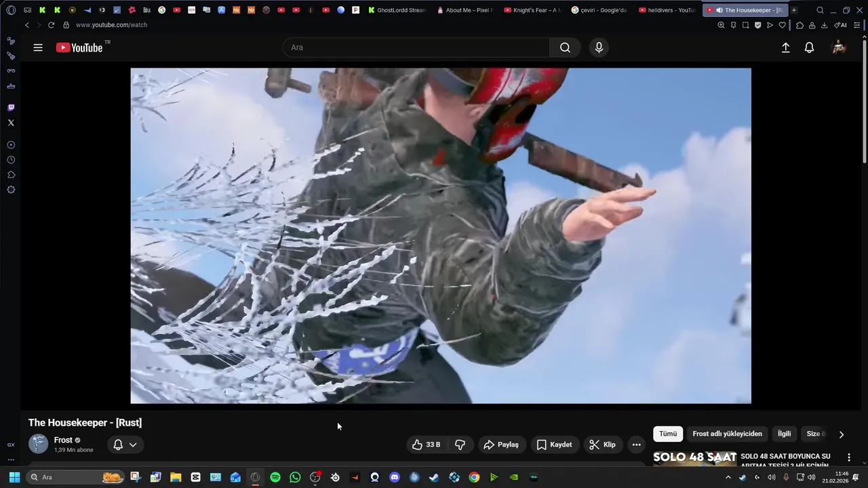The height and width of the screenshot is (488, 868).
Task: Open Discord from the taskbar
Action: (395, 477)
